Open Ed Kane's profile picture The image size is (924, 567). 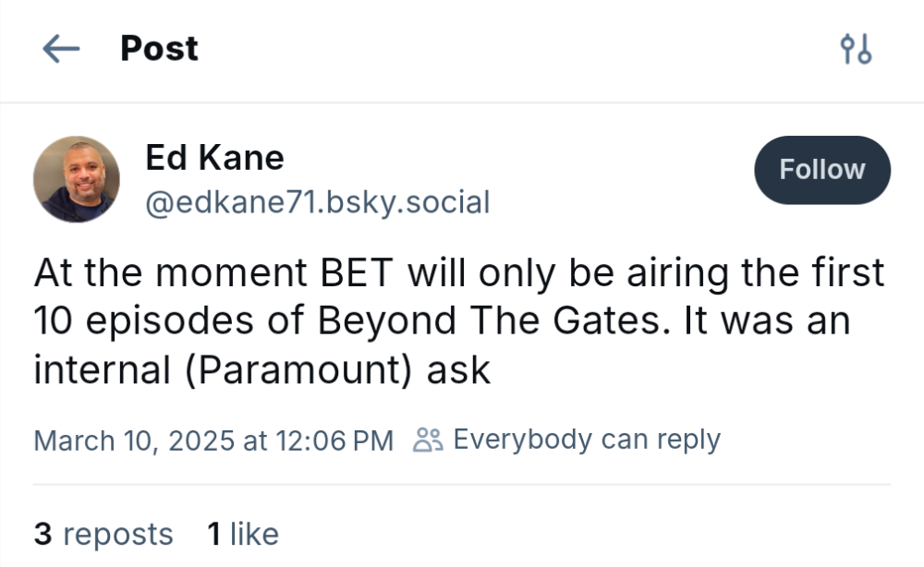77,179
